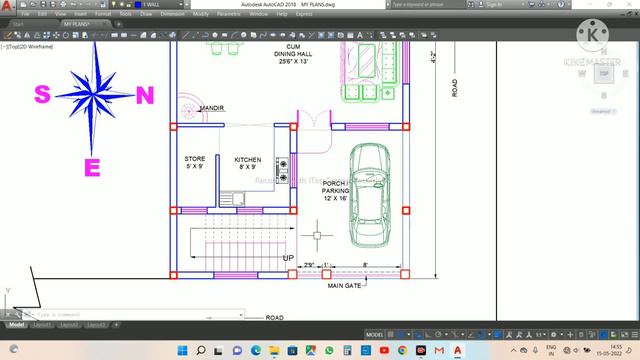Select the Table tool
This screenshot has width=640, height=360.
point(350,36)
